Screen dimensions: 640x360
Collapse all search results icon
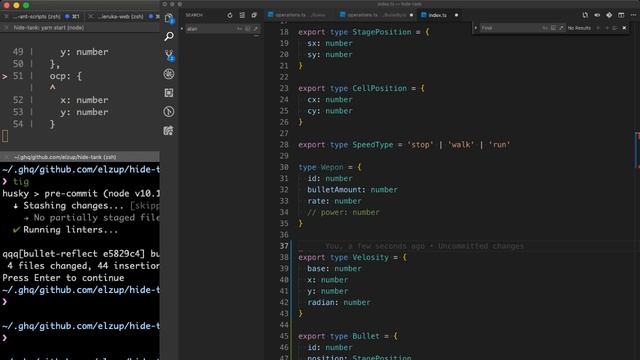tap(254, 15)
